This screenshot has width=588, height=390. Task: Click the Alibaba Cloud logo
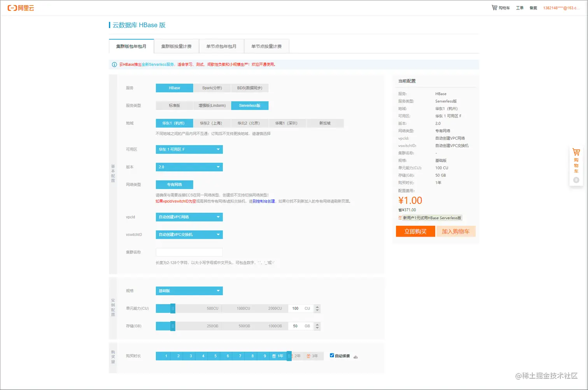(21, 8)
